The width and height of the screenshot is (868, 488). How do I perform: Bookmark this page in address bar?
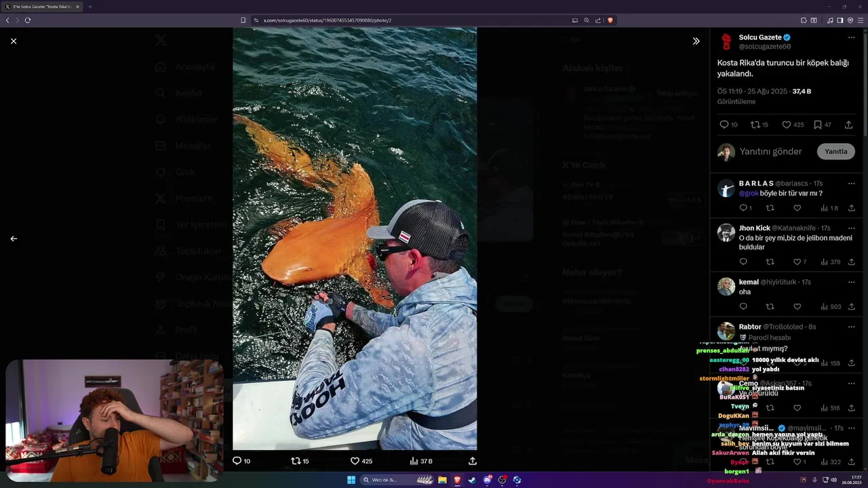tap(243, 20)
